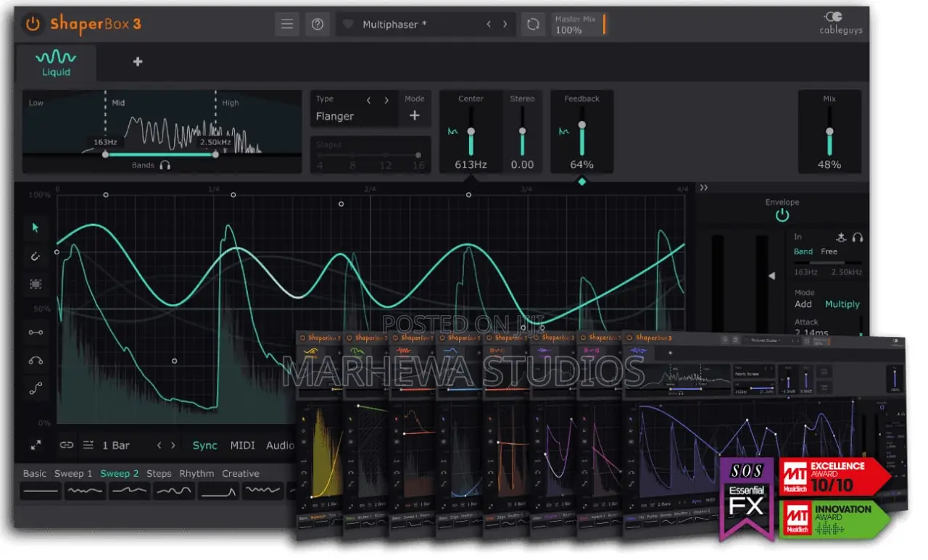
Task: Click the envelope In headphones icon
Action: (x=858, y=237)
